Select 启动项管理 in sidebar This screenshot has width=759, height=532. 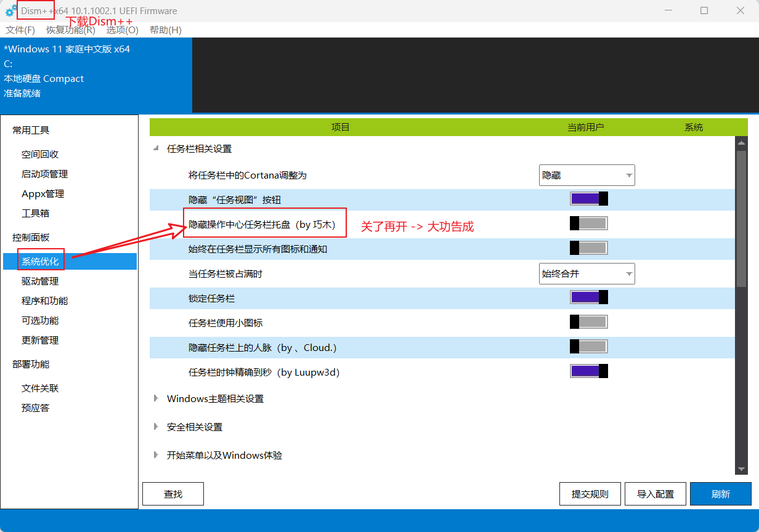coord(44,174)
